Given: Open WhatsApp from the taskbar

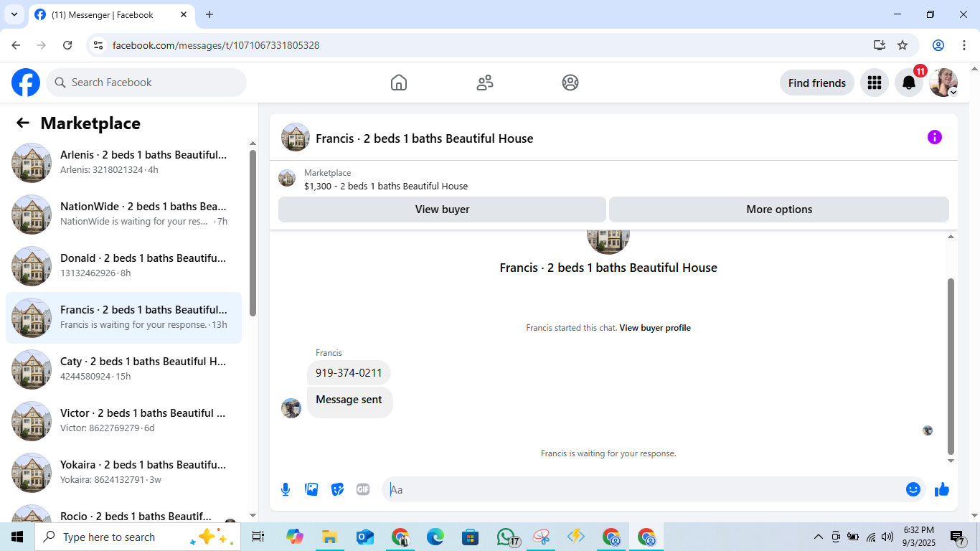Looking at the screenshot, I should (x=507, y=537).
